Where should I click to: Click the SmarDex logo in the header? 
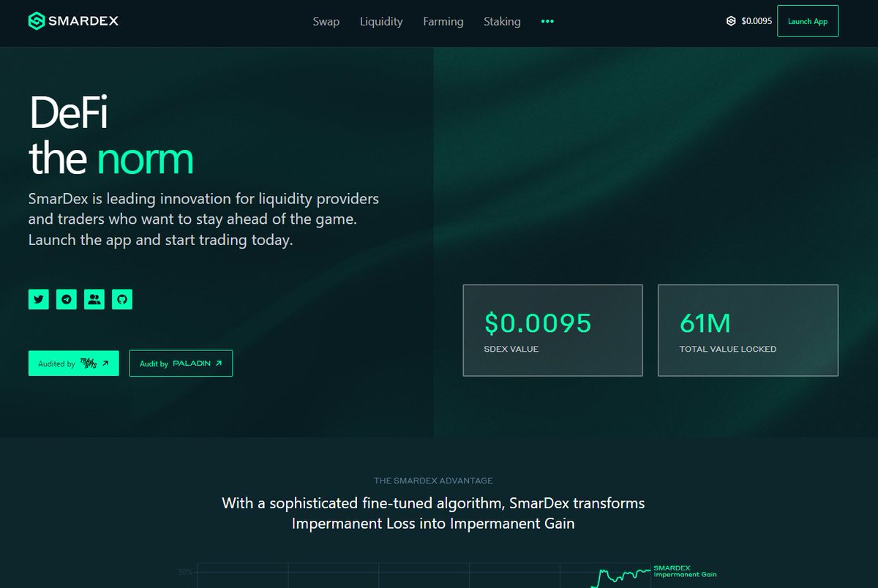coord(73,21)
